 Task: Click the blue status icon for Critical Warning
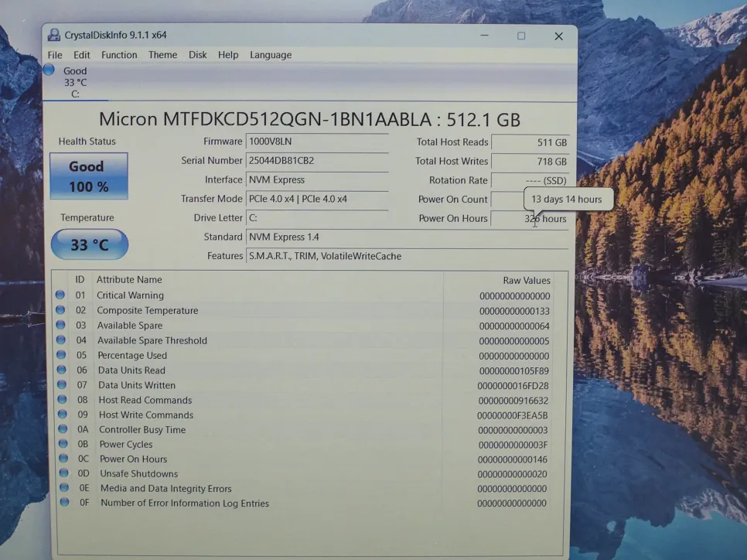point(60,295)
